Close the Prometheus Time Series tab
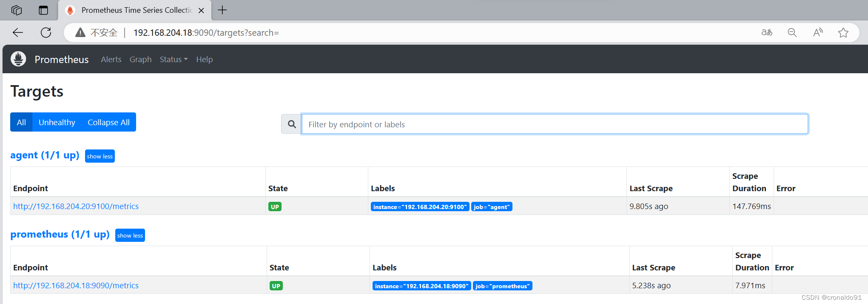The image size is (868, 304). click(x=202, y=11)
